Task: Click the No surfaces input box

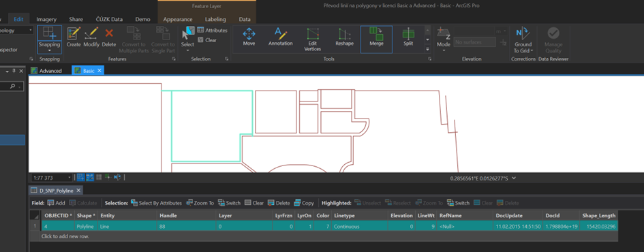Action: 474,42
